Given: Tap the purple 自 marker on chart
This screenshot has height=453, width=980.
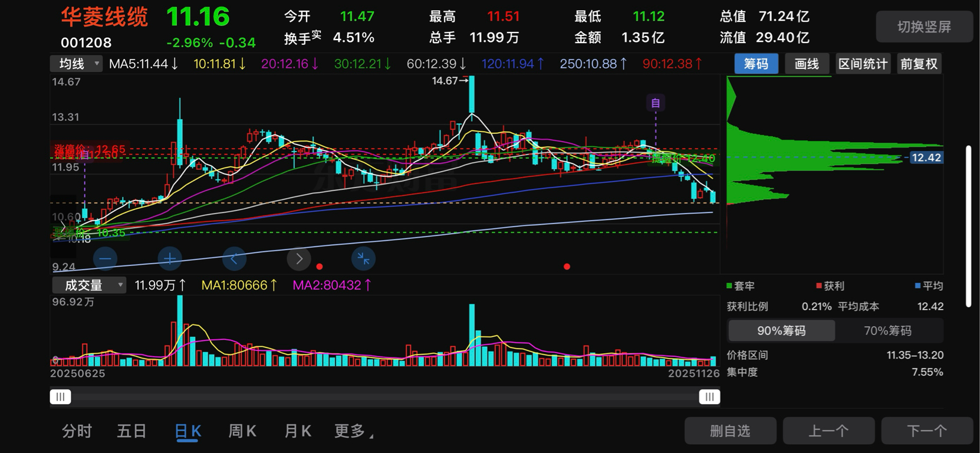Looking at the screenshot, I should 656,103.
